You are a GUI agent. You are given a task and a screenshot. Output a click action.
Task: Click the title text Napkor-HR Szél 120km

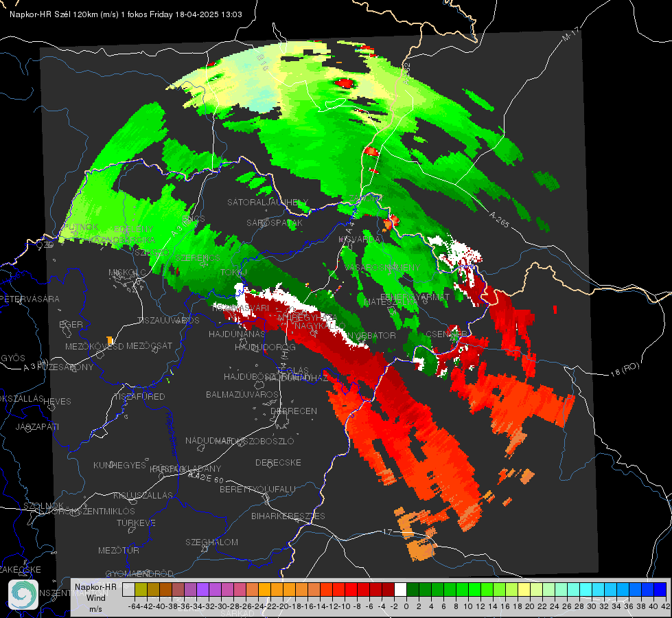54,14
